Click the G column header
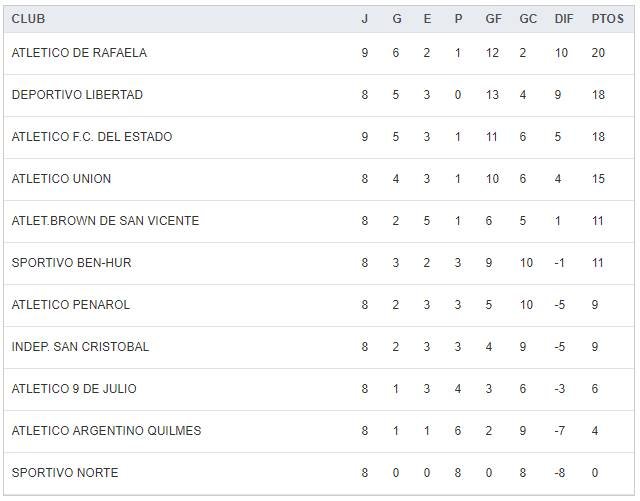This screenshot has width=640, height=501. pyautogui.click(x=396, y=19)
